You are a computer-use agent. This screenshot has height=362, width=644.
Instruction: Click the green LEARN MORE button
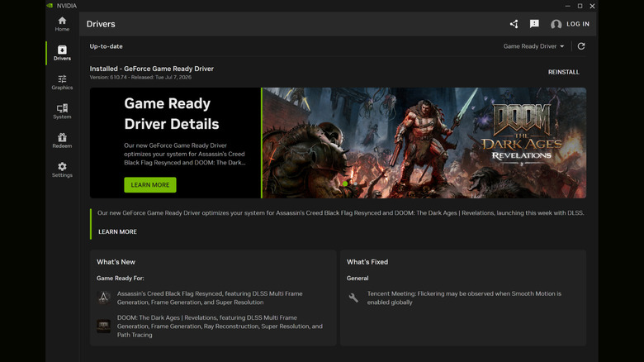pyautogui.click(x=150, y=184)
